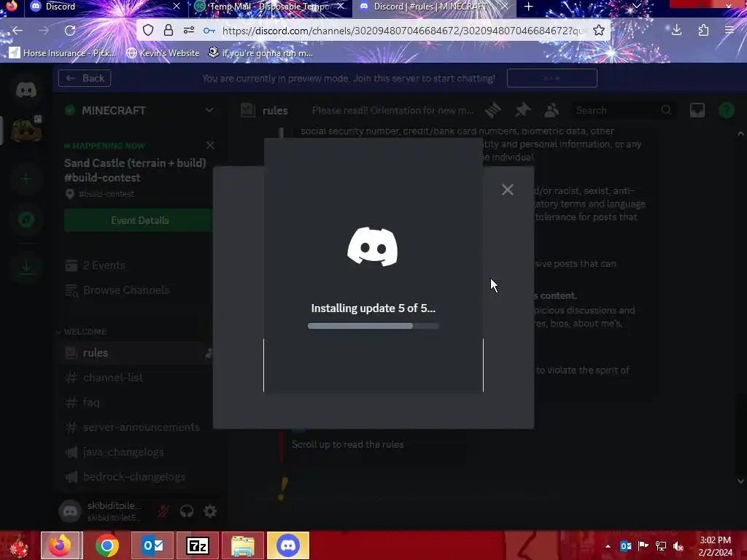Select the Minecraft server icon in sidebar
This screenshot has height=560, width=747.
(x=26, y=130)
